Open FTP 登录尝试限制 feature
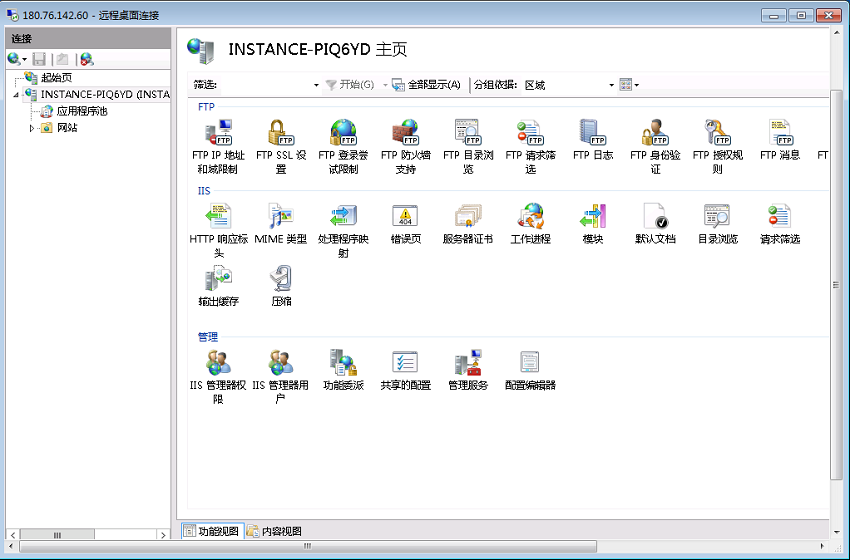Viewport: 850px width, 560px height. 343,147
